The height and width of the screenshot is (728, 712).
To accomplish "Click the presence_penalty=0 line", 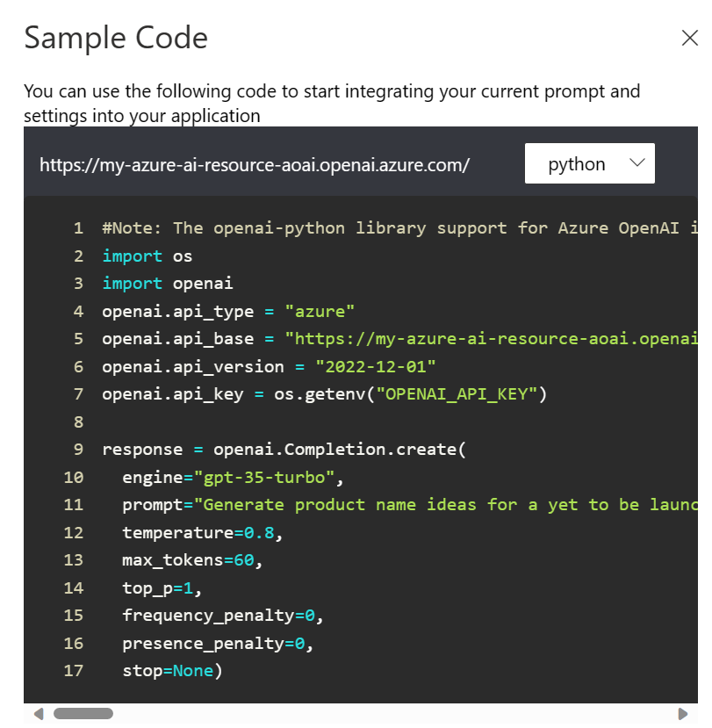I will tap(218, 644).
